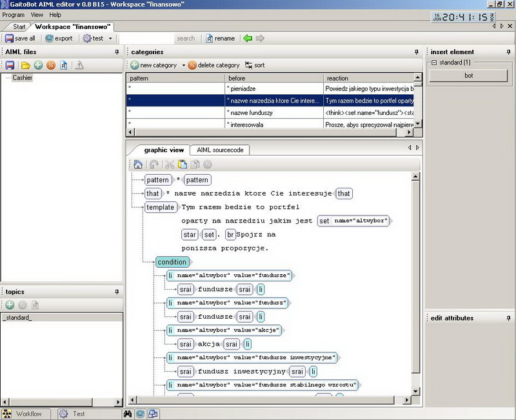Viewport: 516px width, 420px height.
Task: Toggle pin on insert element panel
Action: click(x=508, y=52)
